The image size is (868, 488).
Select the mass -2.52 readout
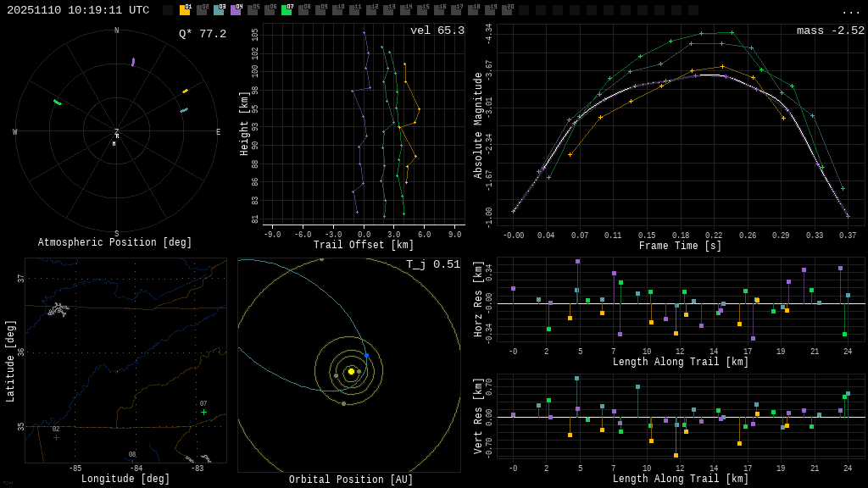[x=830, y=30]
